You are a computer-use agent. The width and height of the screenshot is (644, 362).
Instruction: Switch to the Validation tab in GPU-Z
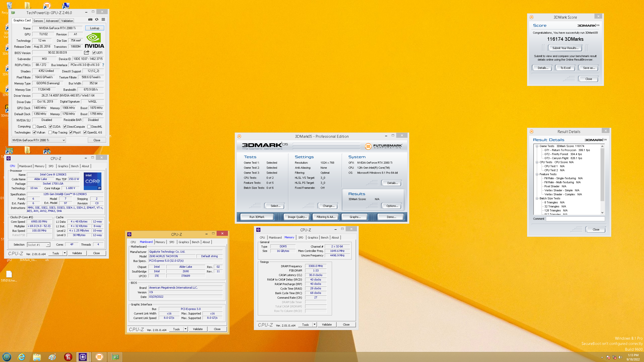pyautogui.click(x=67, y=21)
